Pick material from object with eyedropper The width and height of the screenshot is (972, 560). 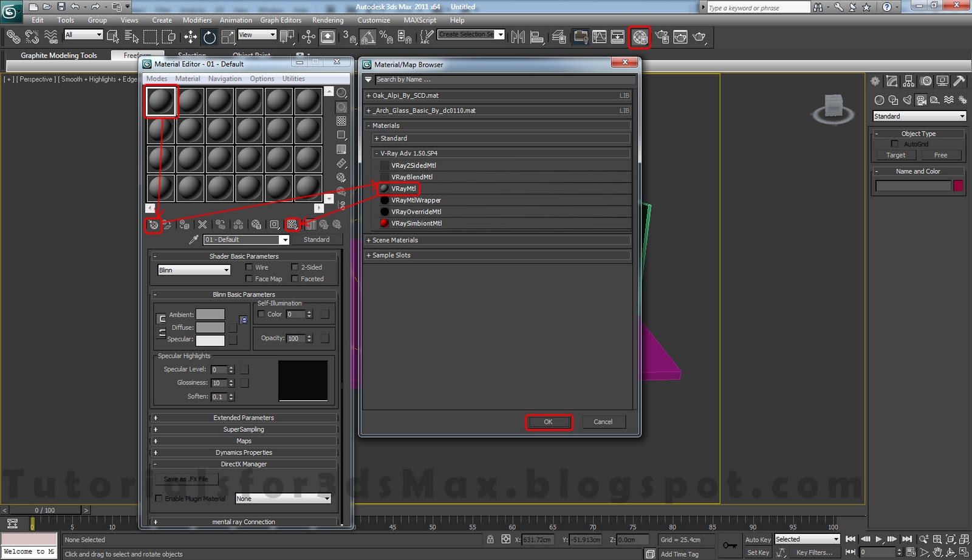tap(193, 239)
